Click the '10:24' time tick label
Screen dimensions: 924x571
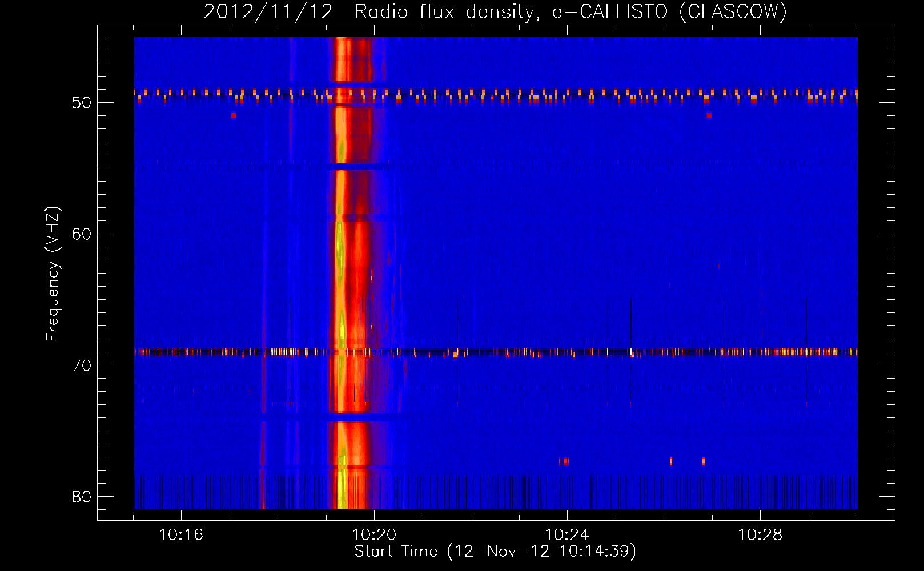pyautogui.click(x=567, y=535)
